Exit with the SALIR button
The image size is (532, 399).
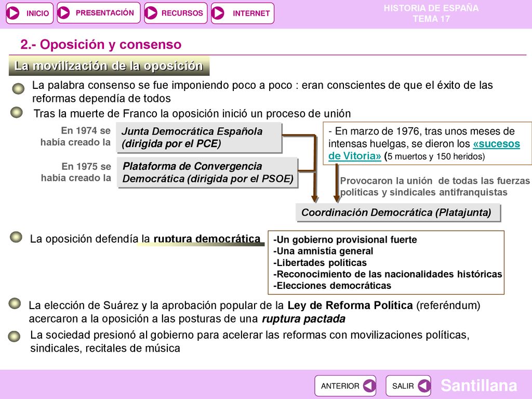pyautogui.click(x=408, y=386)
